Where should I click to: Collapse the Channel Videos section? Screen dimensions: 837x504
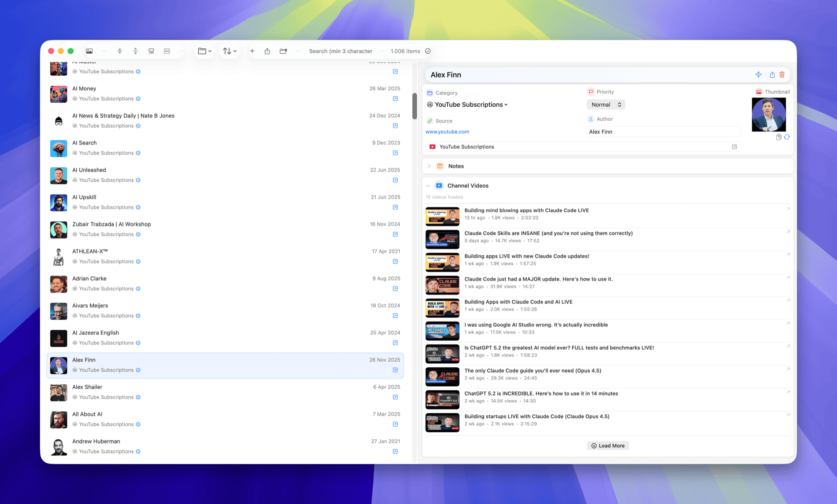pos(428,186)
